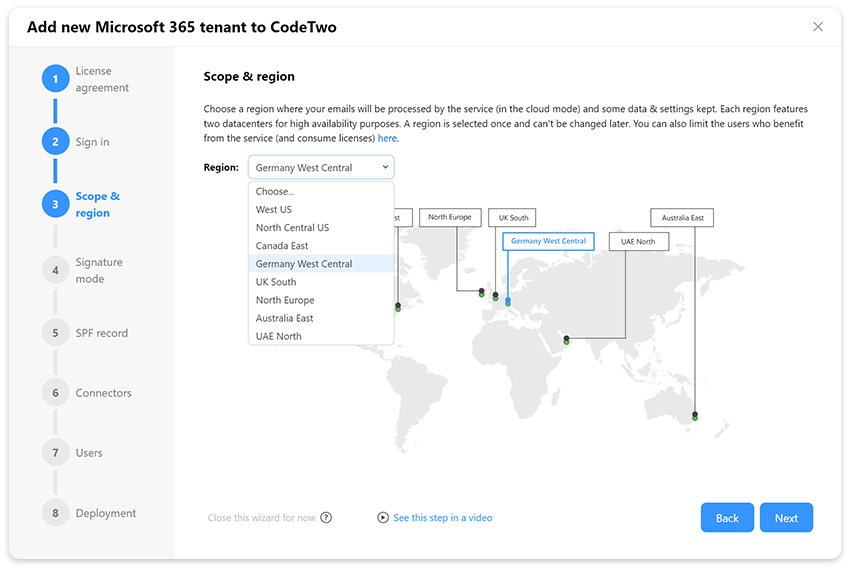Click the step 1 License agreement circle
The image size is (850, 580).
[55, 79]
